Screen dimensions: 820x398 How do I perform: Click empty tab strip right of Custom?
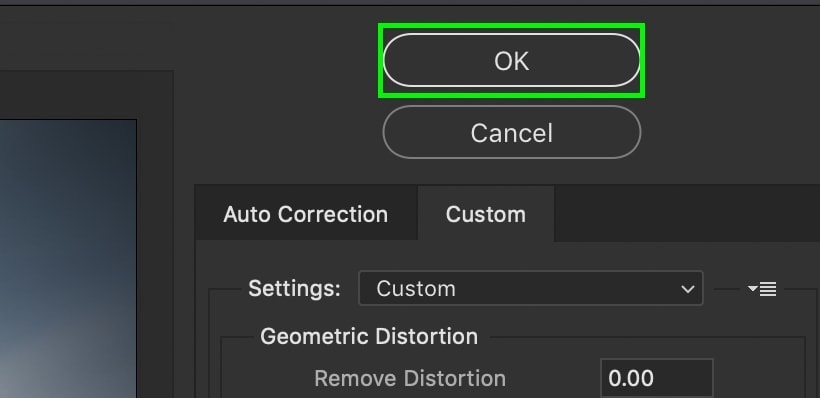pos(687,214)
